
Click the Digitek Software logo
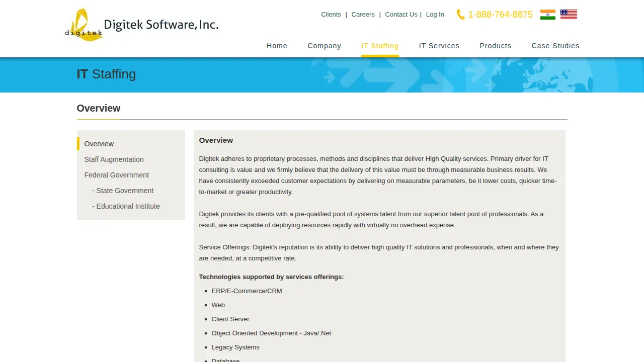(x=141, y=25)
